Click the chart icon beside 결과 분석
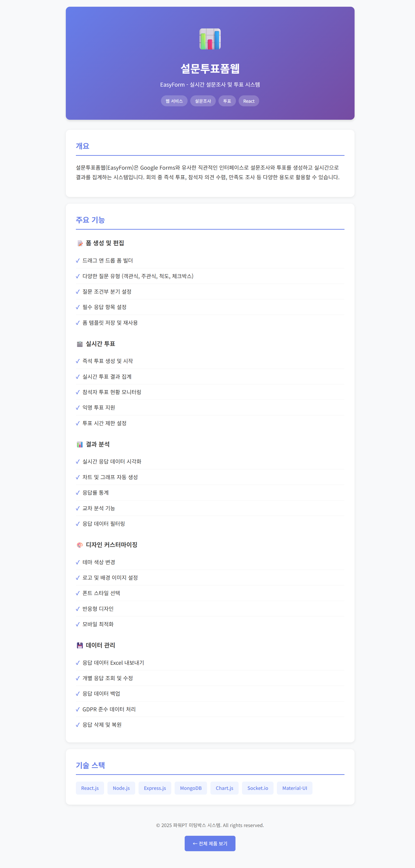Viewport: 415px width, 868px height. pos(80,445)
